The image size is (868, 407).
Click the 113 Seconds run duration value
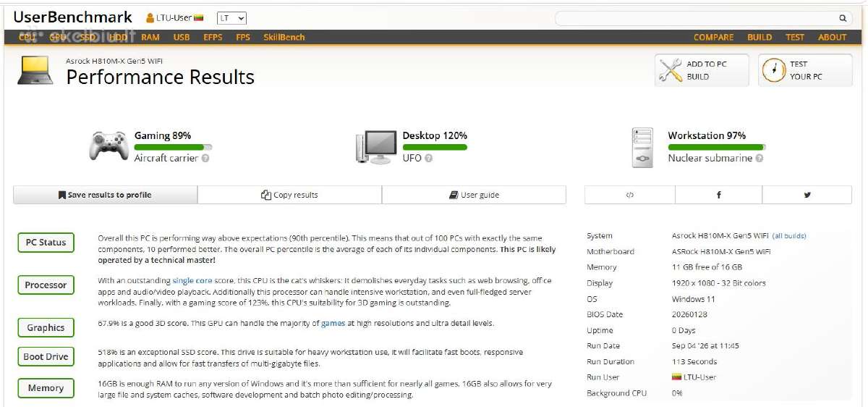pyautogui.click(x=694, y=362)
